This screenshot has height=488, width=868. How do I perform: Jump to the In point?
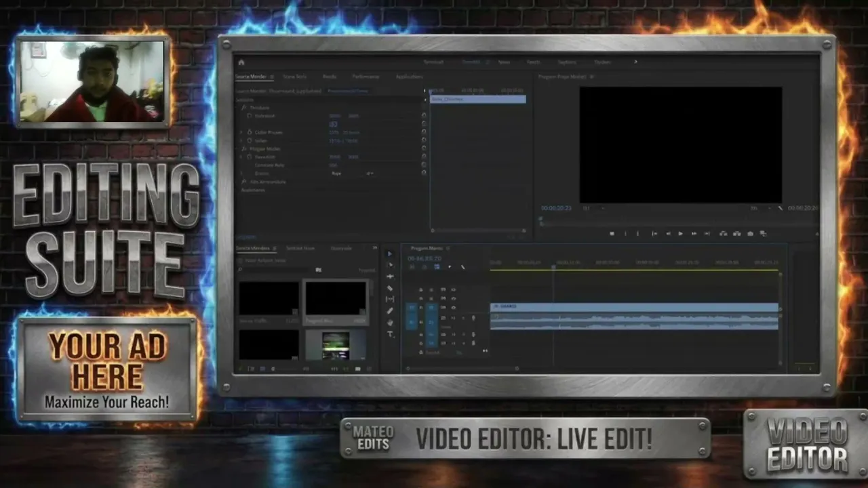(x=654, y=234)
